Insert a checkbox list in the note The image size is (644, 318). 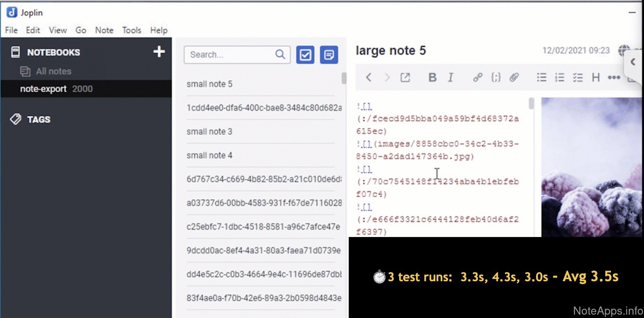(578, 77)
